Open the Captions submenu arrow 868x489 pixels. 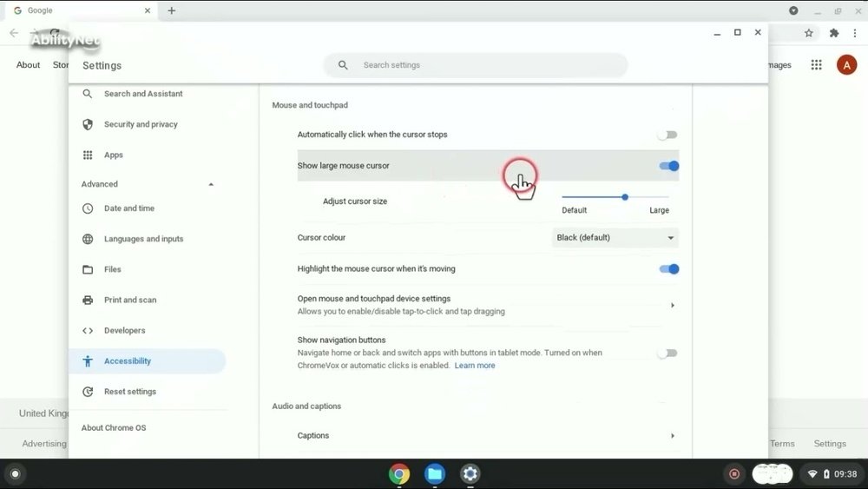tap(673, 436)
